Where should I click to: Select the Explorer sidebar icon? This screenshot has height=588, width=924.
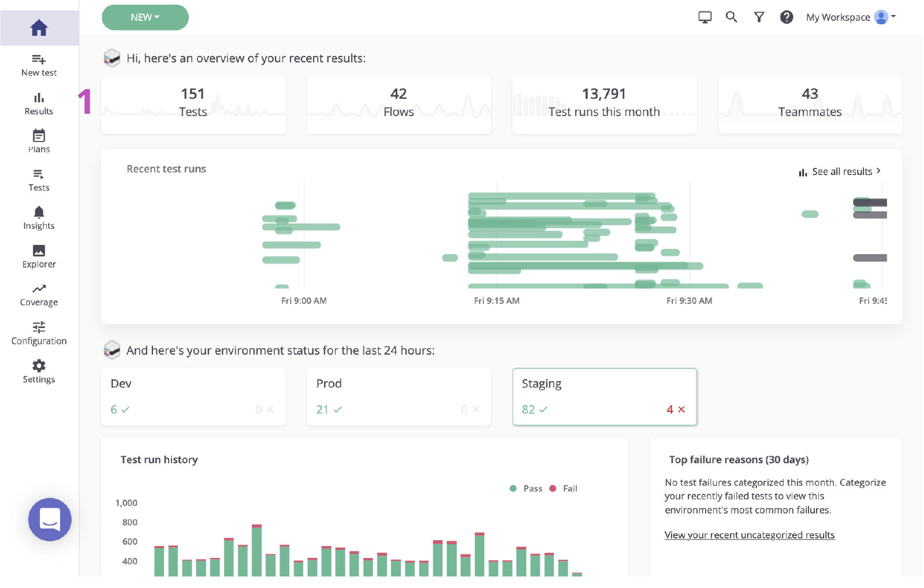[x=38, y=256]
